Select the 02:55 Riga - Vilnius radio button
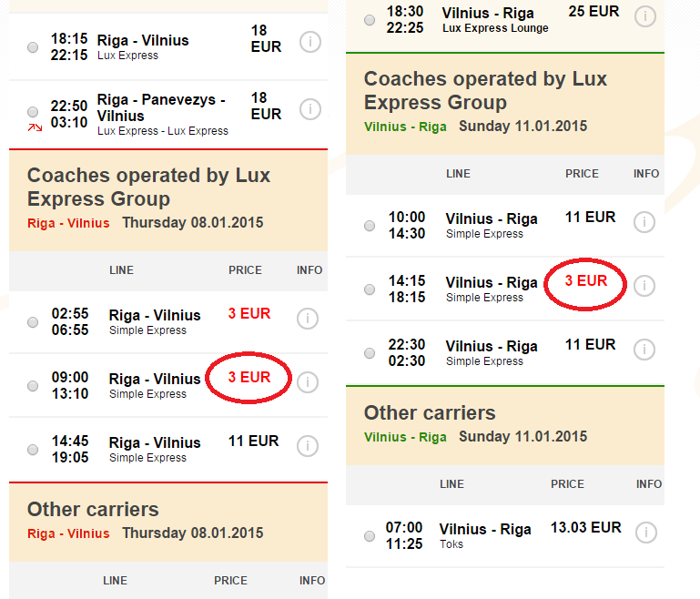 pyautogui.click(x=34, y=322)
